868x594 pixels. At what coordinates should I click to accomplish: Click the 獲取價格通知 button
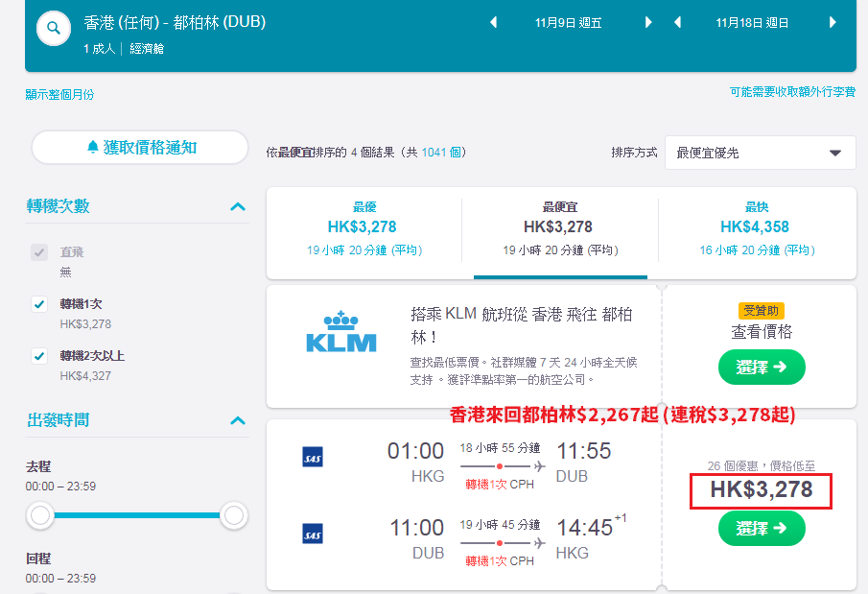point(140,148)
